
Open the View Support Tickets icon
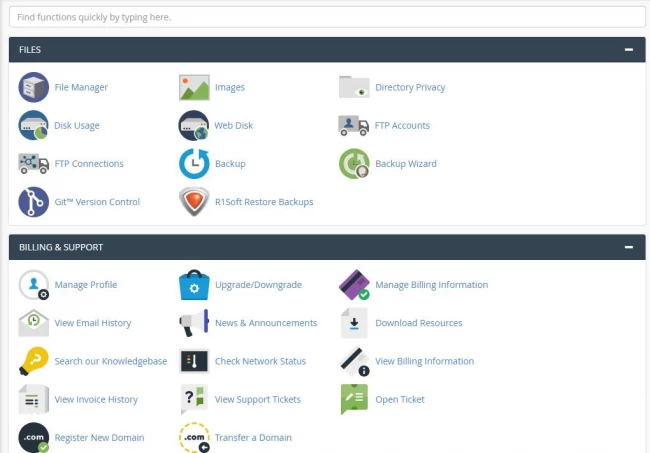point(194,399)
